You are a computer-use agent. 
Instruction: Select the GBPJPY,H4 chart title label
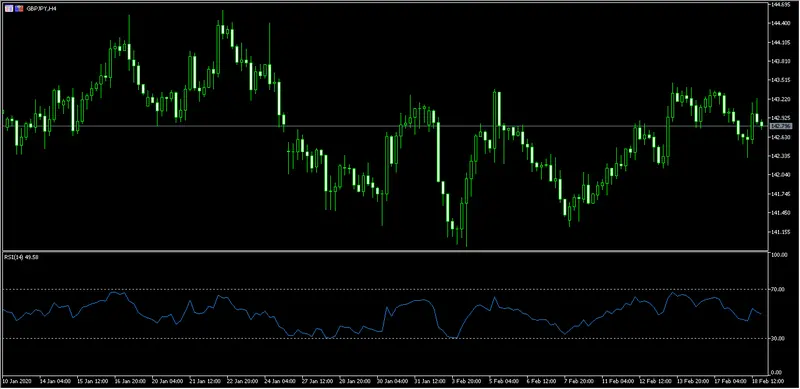click(41, 9)
